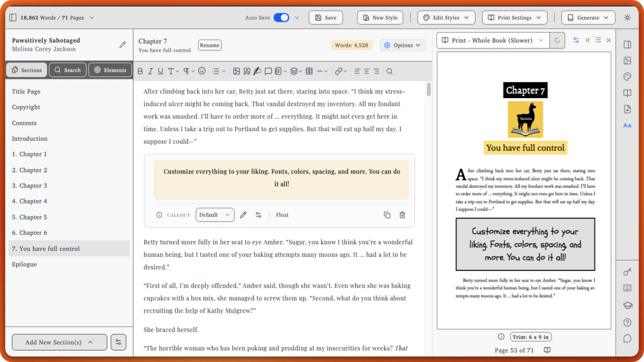Select Contents section
The image size is (644, 362).
(x=24, y=123)
